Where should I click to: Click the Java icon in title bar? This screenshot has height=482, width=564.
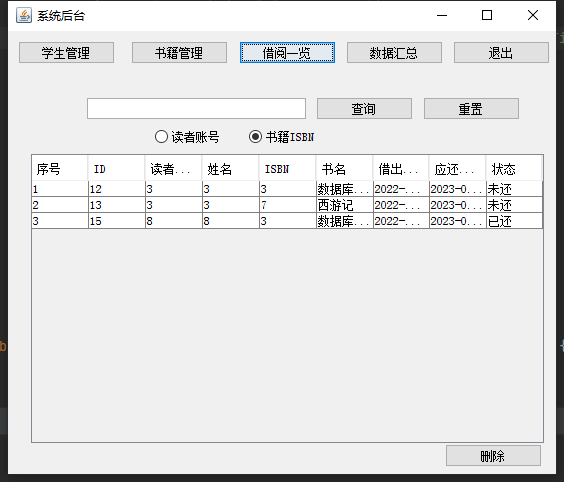24,15
